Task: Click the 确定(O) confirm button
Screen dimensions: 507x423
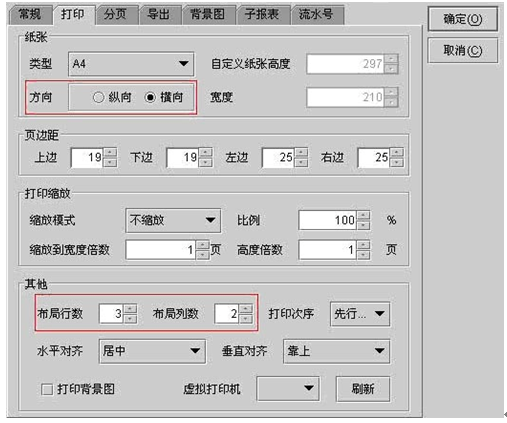Action: (463, 19)
